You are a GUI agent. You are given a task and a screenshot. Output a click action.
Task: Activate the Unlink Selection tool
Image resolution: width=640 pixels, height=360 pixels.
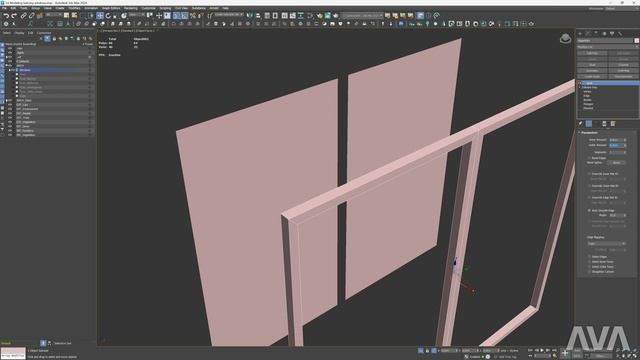(x=31, y=16)
